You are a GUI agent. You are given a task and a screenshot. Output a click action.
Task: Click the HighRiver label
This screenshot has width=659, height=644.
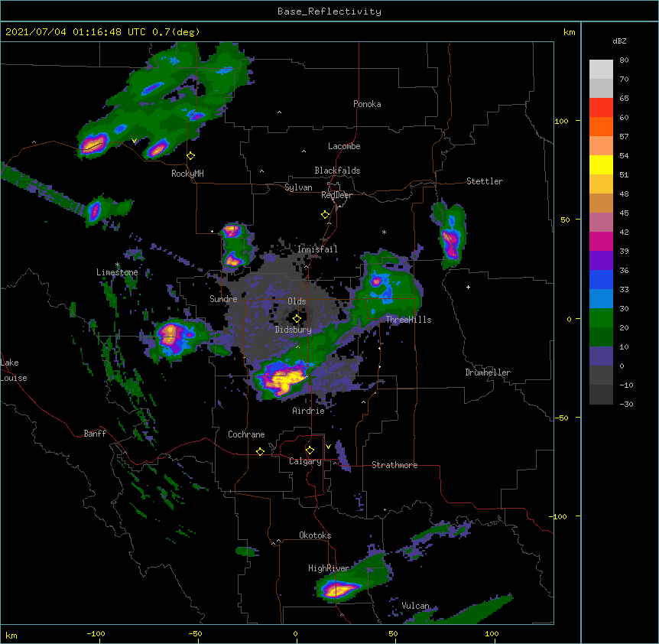click(329, 568)
